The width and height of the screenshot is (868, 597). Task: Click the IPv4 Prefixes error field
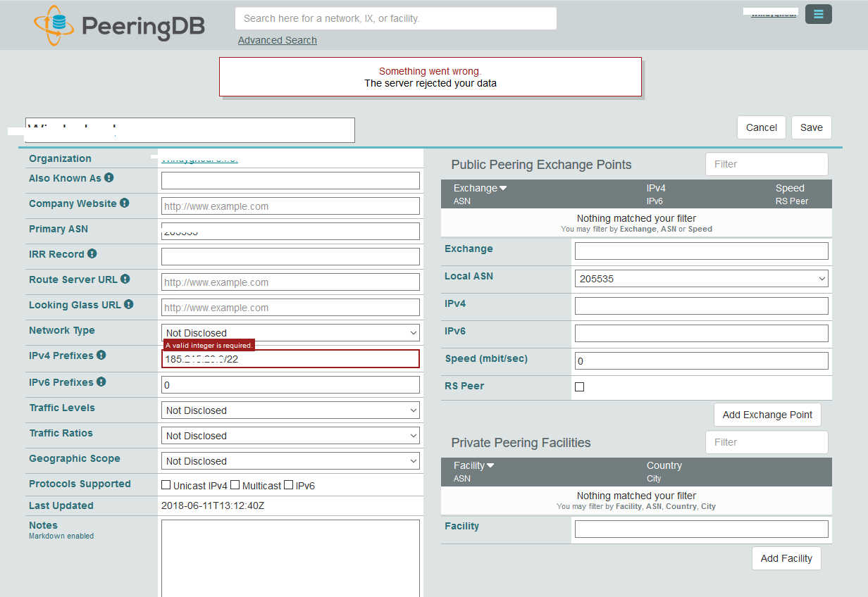[x=290, y=359]
